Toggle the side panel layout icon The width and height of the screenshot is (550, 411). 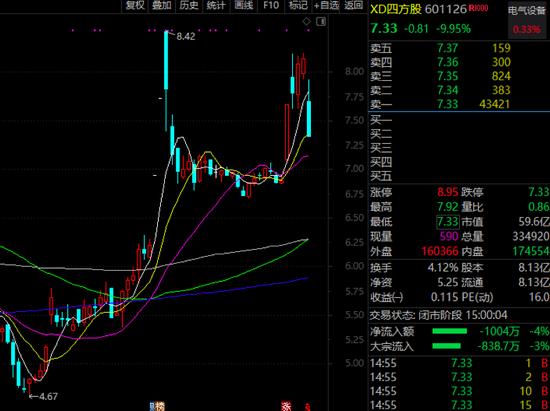(321, 22)
